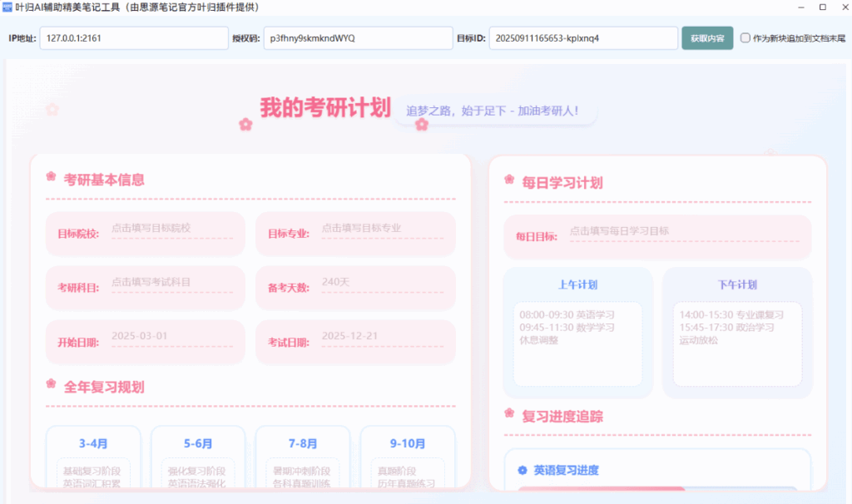Click the app icon in the title bar
Screen dimensions: 852x504
pos(7,7)
